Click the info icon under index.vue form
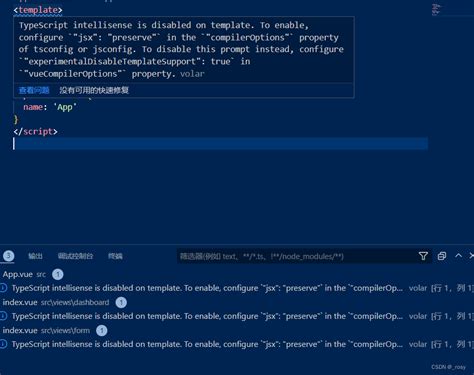The width and height of the screenshot is (474, 375). tap(4, 344)
